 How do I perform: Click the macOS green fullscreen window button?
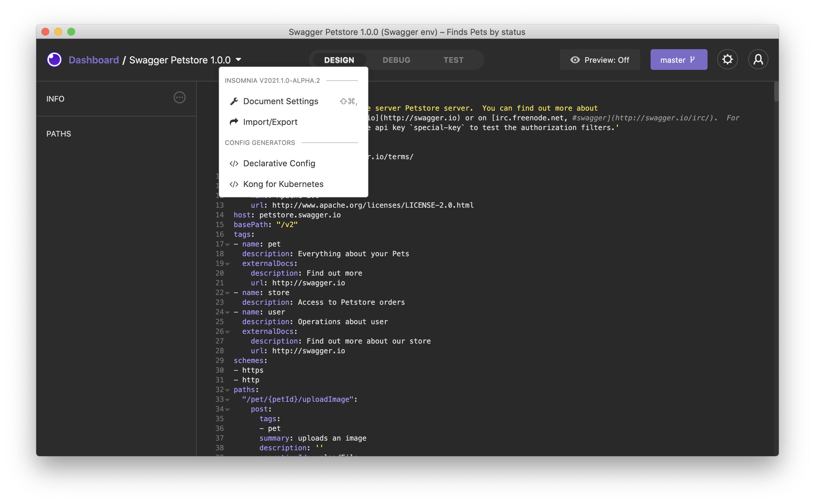tap(71, 32)
